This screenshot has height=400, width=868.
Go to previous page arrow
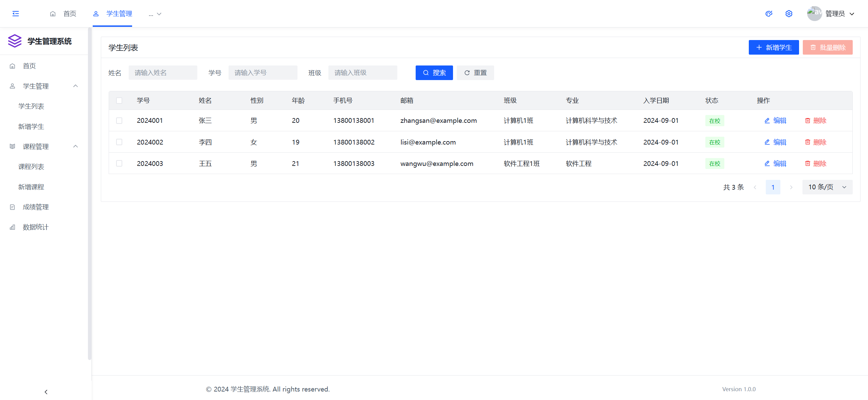[x=755, y=187]
